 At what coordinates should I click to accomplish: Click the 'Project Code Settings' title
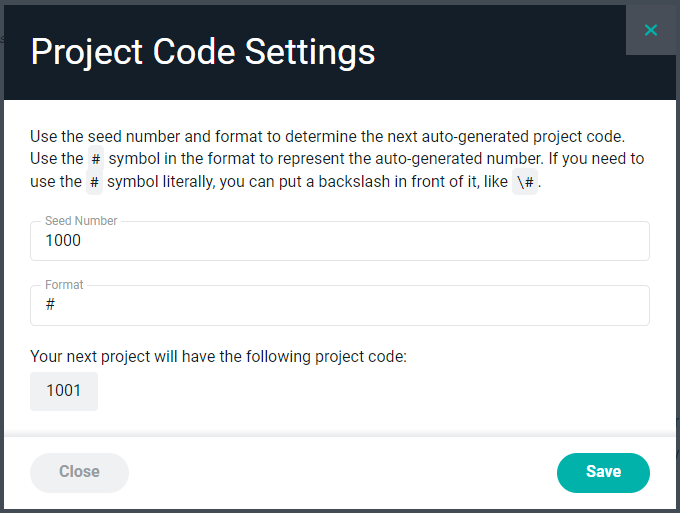(x=203, y=52)
